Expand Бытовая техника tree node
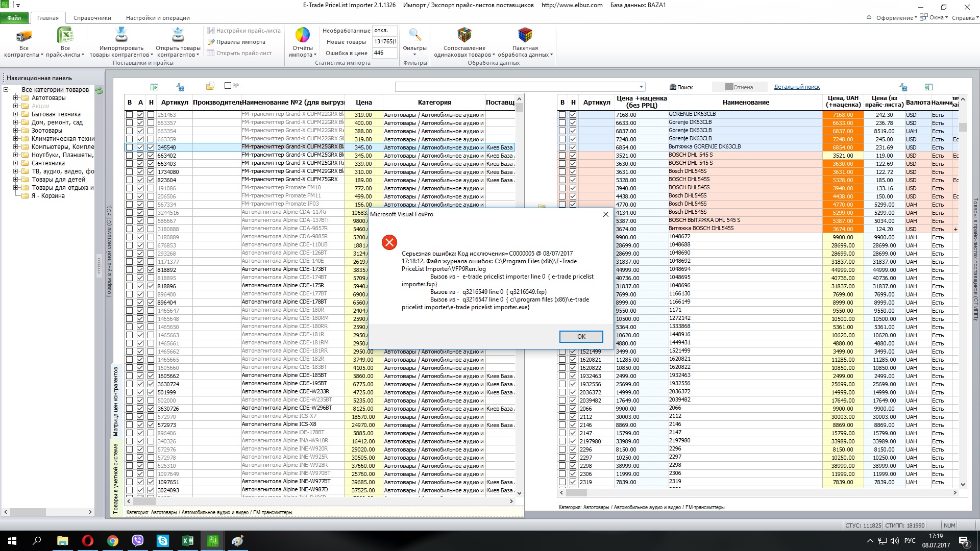980x551 pixels. pos(16,114)
